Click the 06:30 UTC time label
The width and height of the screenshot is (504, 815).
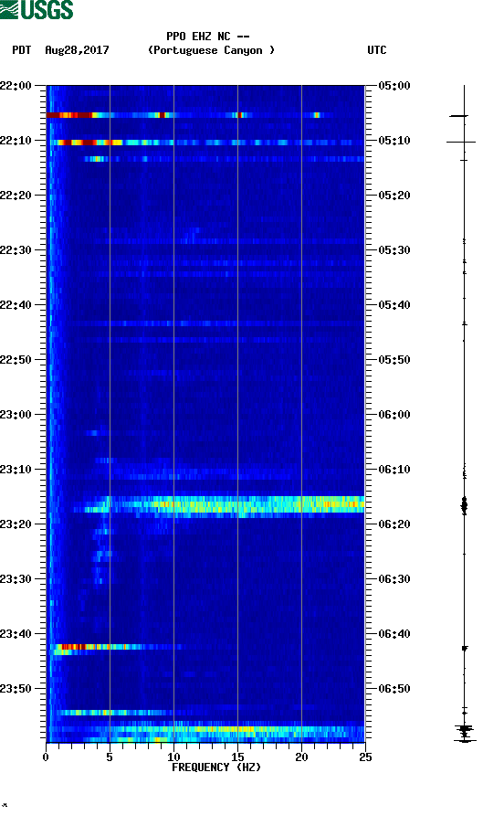pos(394,579)
